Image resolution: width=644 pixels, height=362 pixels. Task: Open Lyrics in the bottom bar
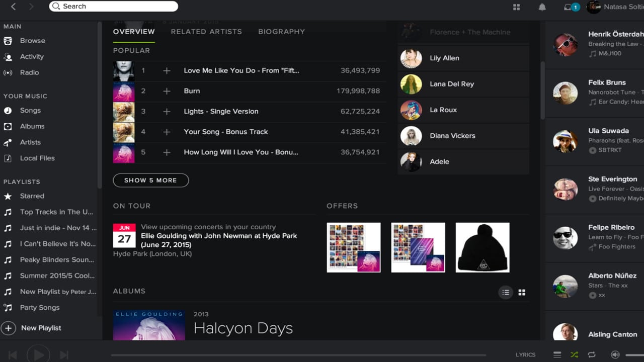[525, 355]
